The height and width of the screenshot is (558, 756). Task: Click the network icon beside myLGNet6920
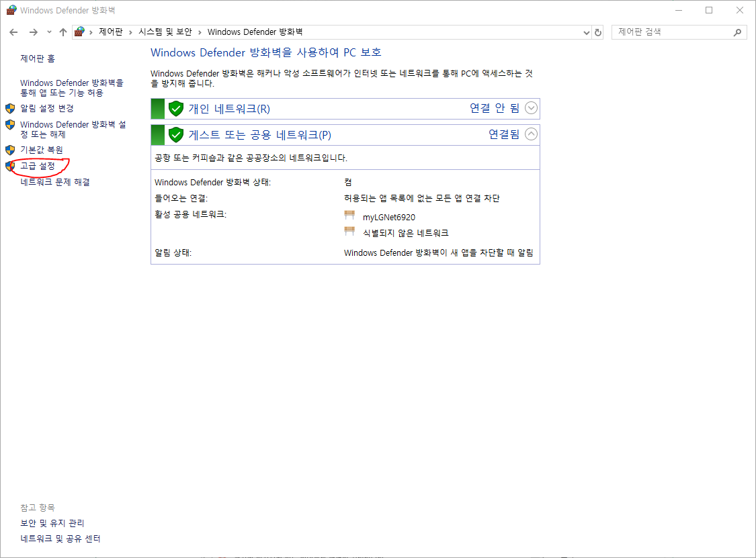coord(349,215)
